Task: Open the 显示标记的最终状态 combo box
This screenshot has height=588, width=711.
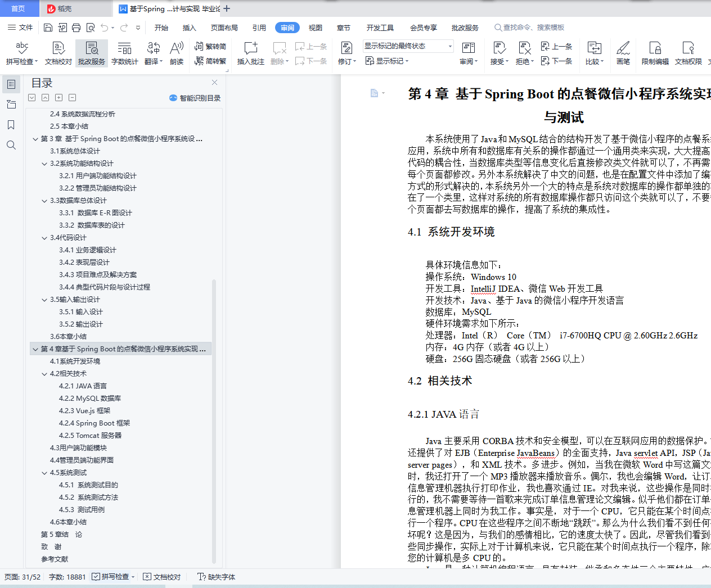Action: point(408,46)
